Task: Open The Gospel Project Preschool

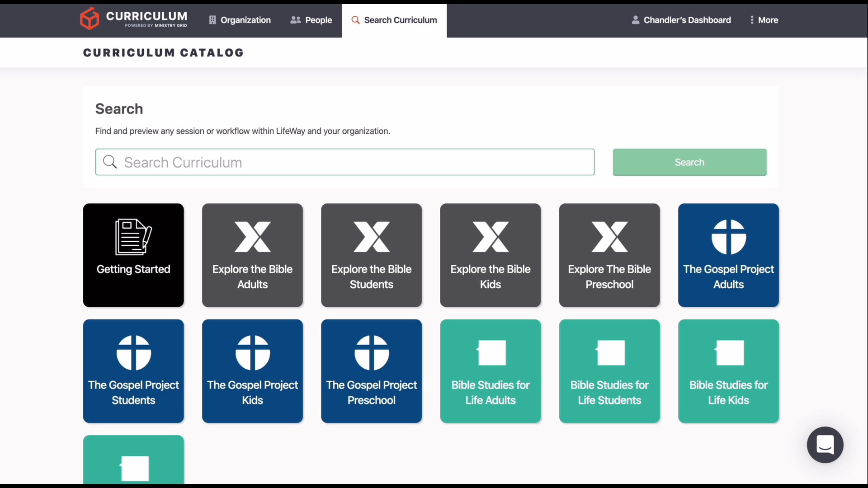Action: [x=372, y=371]
